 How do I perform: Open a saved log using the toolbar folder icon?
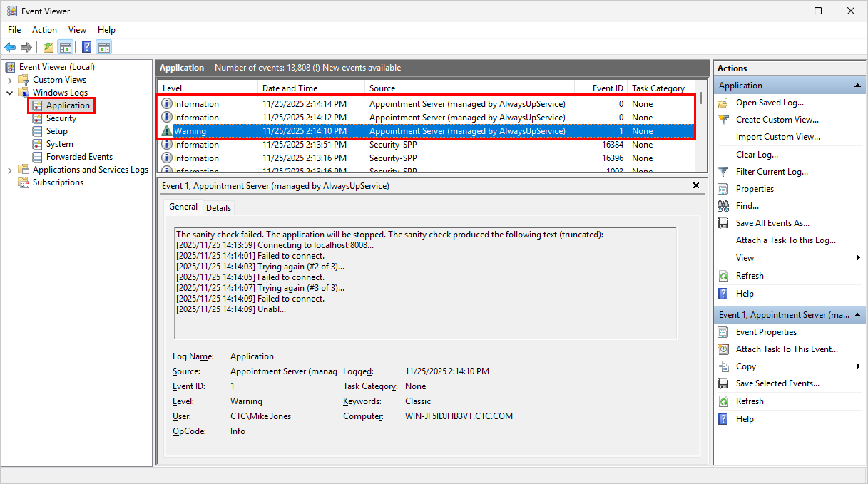coord(47,47)
